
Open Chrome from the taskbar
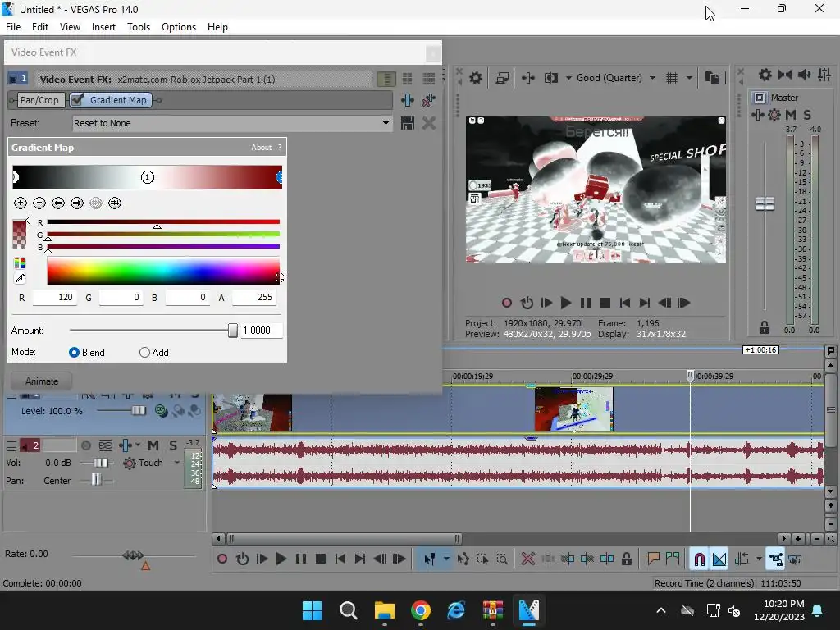coord(421,610)
